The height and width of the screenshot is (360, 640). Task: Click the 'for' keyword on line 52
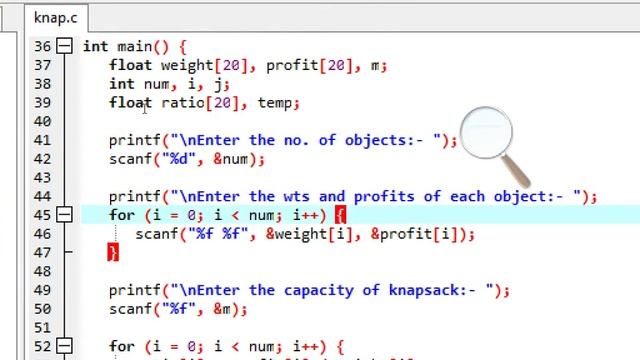tap(122, 347)
